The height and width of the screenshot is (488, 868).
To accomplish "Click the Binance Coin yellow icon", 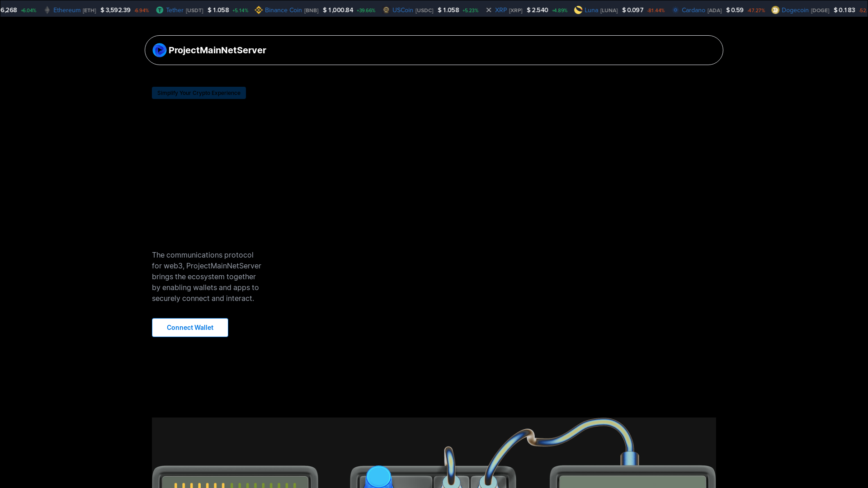I will (x=259, y=10).
